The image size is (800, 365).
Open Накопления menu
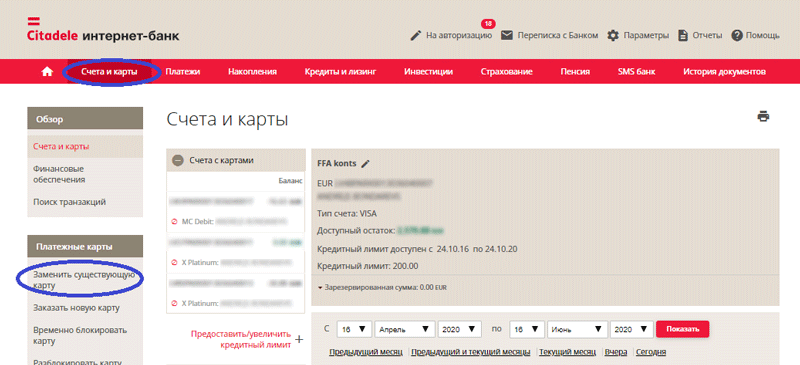click(252, 72)
